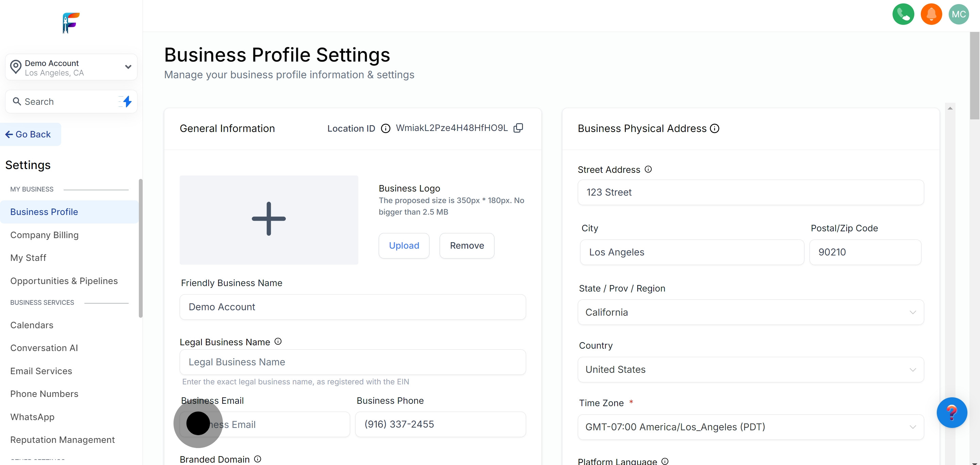980x465 pixels.
Task: Click the Legal Business Name info icon
Action: click(278, 342)
